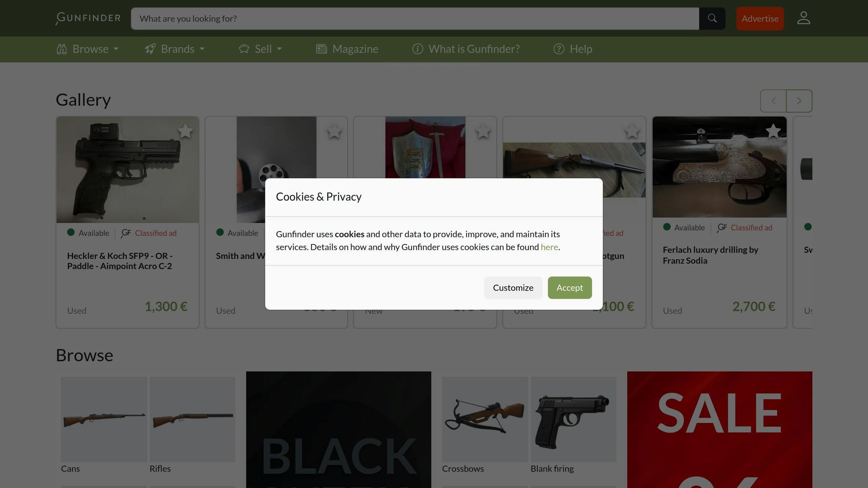Click the newspaper icon beside Magazine
The height and width of the screenshot is (488, 868).
point(321,49)
